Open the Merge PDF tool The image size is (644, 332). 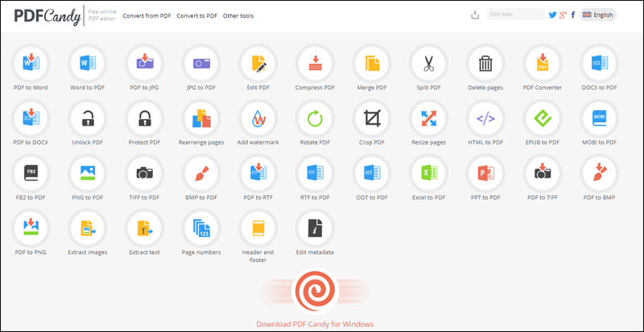pos(372,64)
